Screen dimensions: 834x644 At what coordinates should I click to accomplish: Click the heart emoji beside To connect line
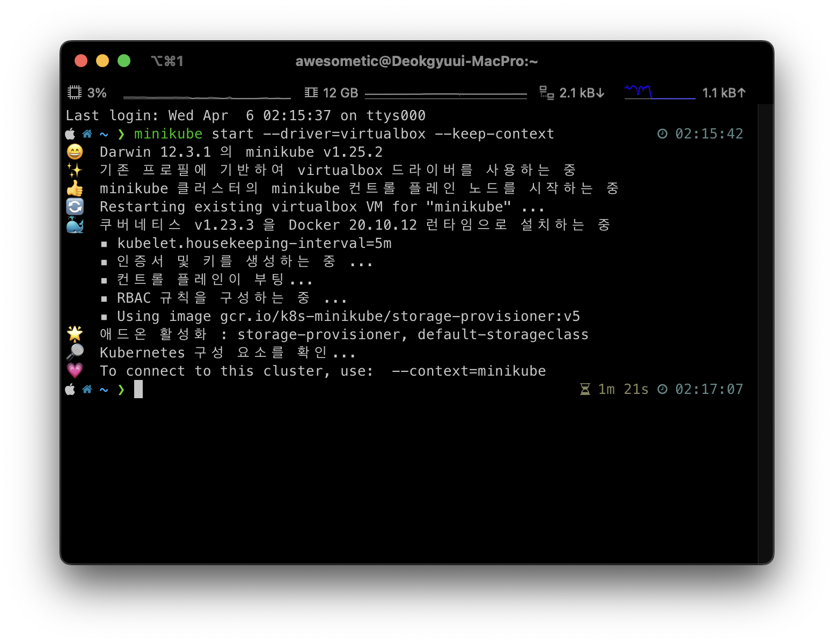coord(75,371)
